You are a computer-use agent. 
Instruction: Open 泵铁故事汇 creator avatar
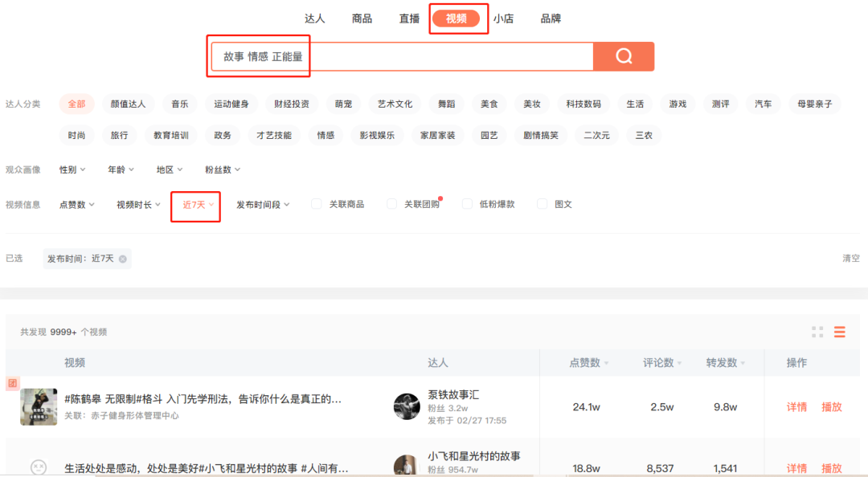click(x=407, y=406)
